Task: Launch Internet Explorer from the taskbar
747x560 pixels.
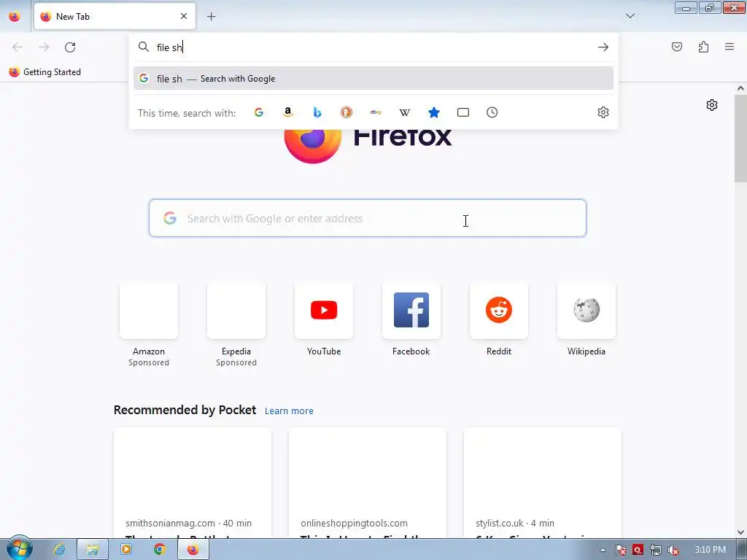Action: pyautogui.click(x=59, y=550)
